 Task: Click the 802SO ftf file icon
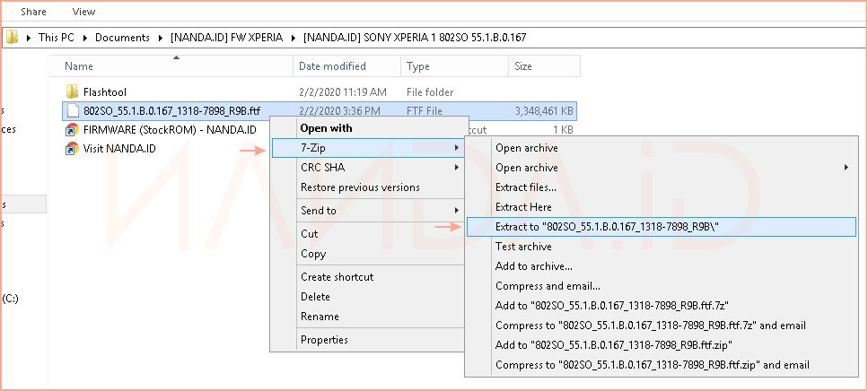pos(72,110)
